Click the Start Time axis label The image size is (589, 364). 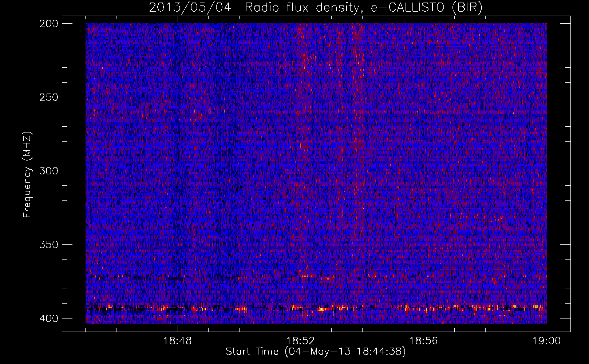click(x=316, y=352)
